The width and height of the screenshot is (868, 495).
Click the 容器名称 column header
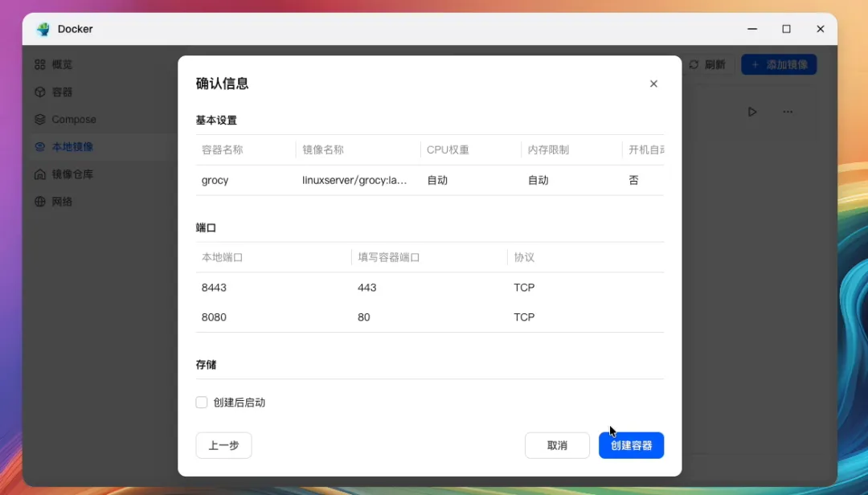222,149
